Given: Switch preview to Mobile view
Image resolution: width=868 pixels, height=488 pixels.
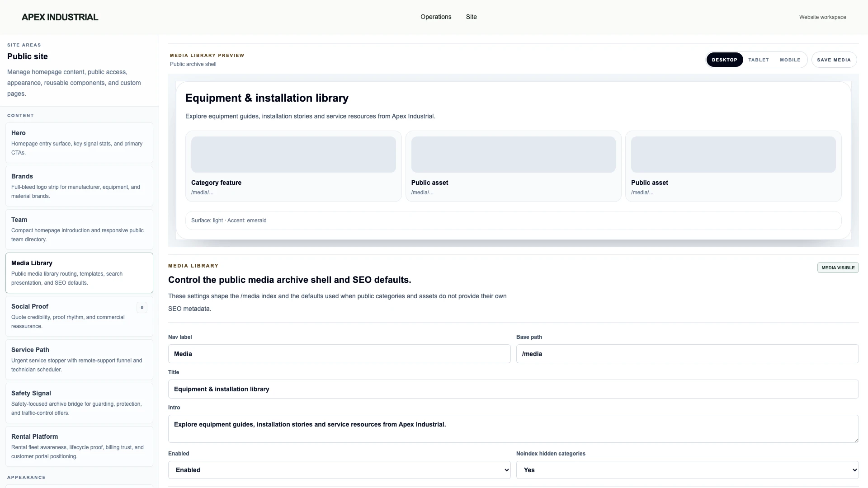Looking at the screenshot, I should click(790, 60).
